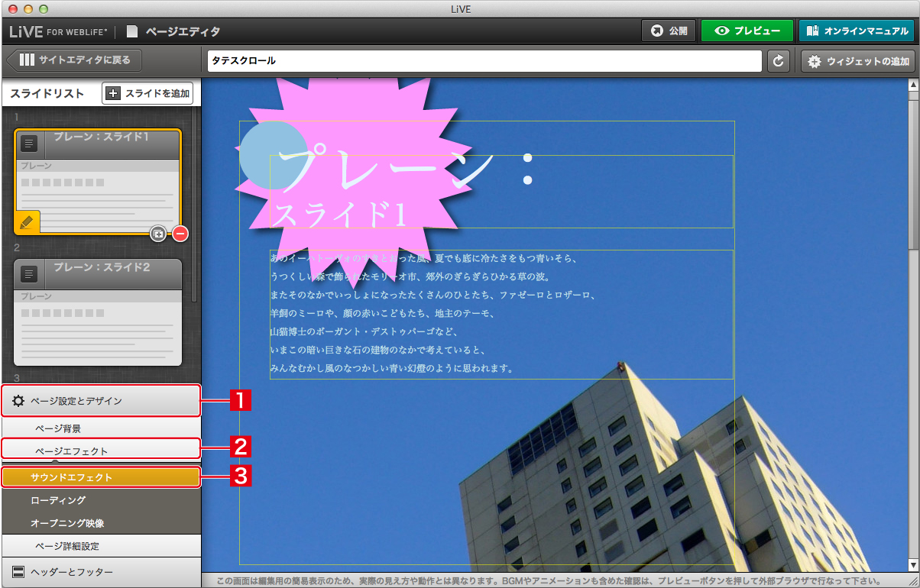Image resolution: width=920 pixels, height=588 pixels.
Task: Click the canvas scrollbar up arrow
Action: (912, 85)
